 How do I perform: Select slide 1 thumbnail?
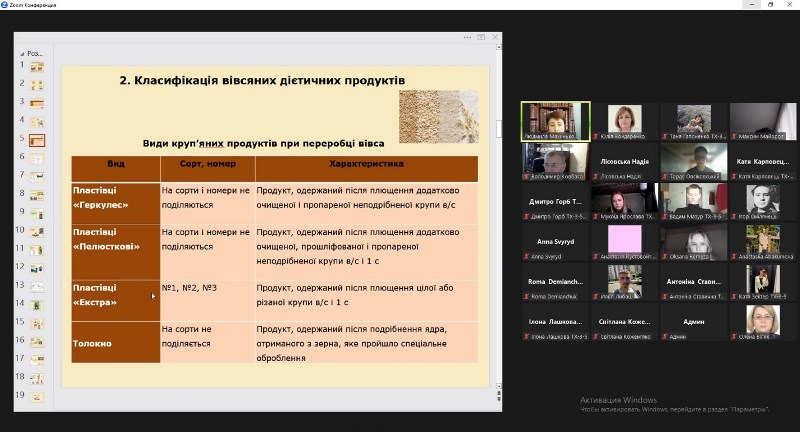37,66
